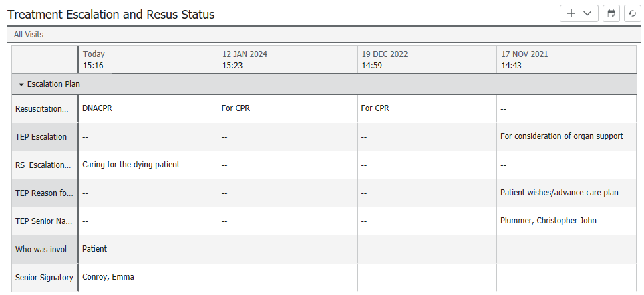Select the Senior Signatory row label
The height and width of the screenshot is (295, 644).
[44, 278]
